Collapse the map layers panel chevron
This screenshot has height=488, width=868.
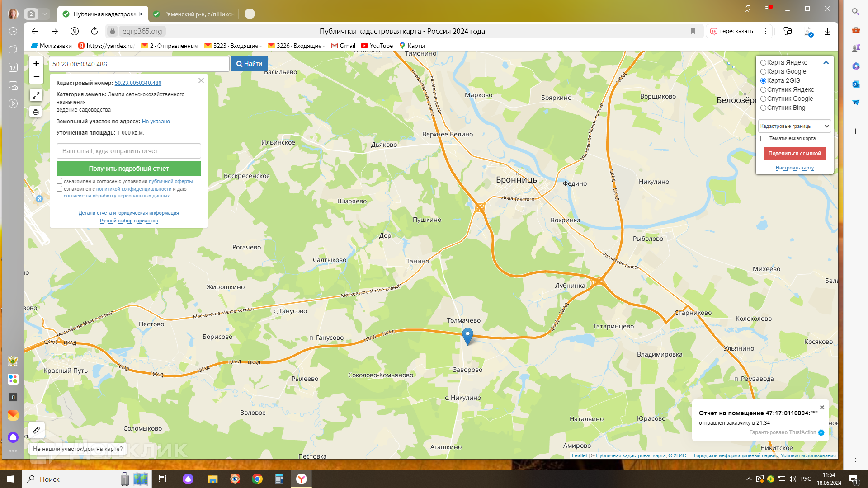[x=826, y=63]
